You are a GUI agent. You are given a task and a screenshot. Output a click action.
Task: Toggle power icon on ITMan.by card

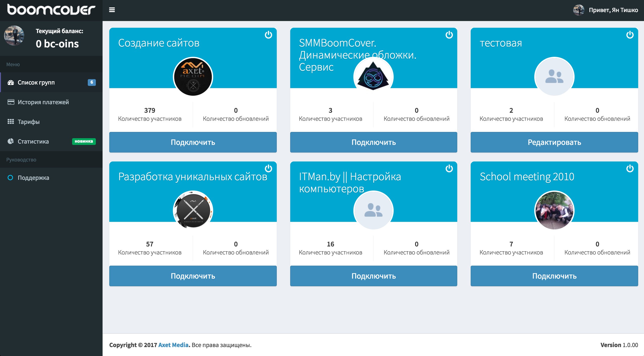click(449, 168)
